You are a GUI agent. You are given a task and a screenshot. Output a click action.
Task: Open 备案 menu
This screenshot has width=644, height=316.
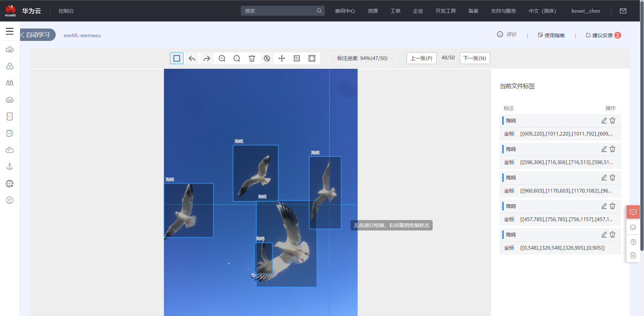(x=473, y=11)
